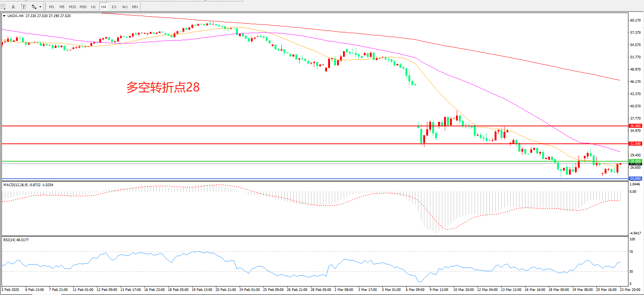The height and width of the screenshot is (295, 644).
Task: Change chart to H1 timeframe
Action: point(93,7)
